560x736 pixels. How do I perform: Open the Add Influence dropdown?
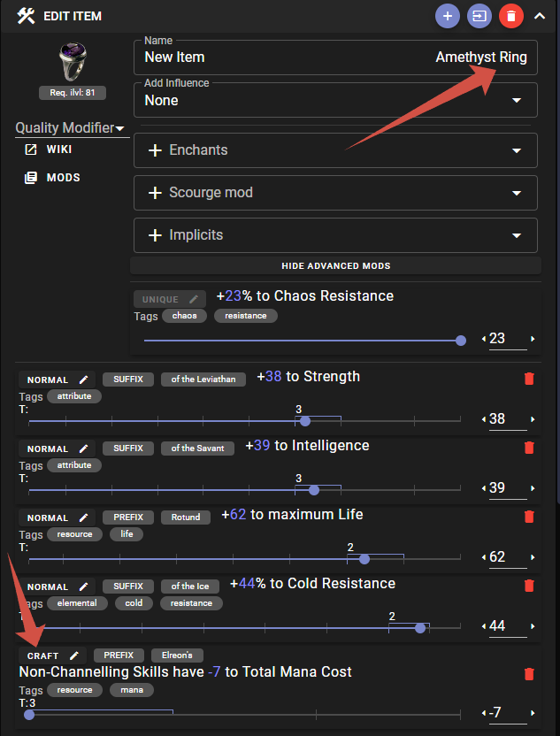(x=335, y=100)
